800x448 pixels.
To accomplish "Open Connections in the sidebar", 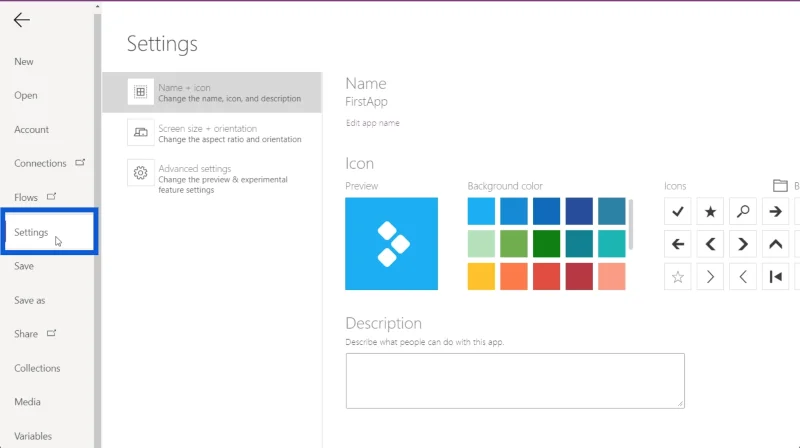I will 40,163.
